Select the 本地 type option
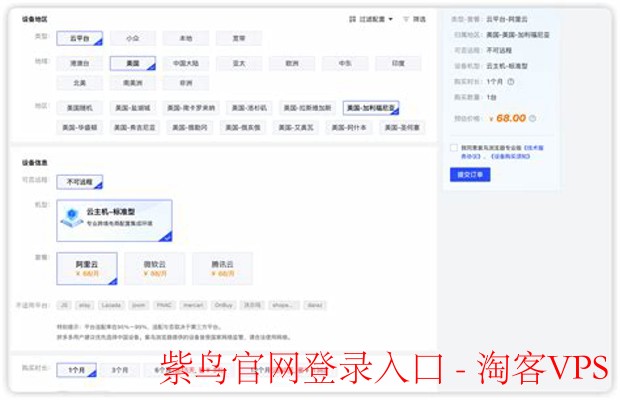The width and height of the screenshot is (620, 400). click(x=185, y=38)
